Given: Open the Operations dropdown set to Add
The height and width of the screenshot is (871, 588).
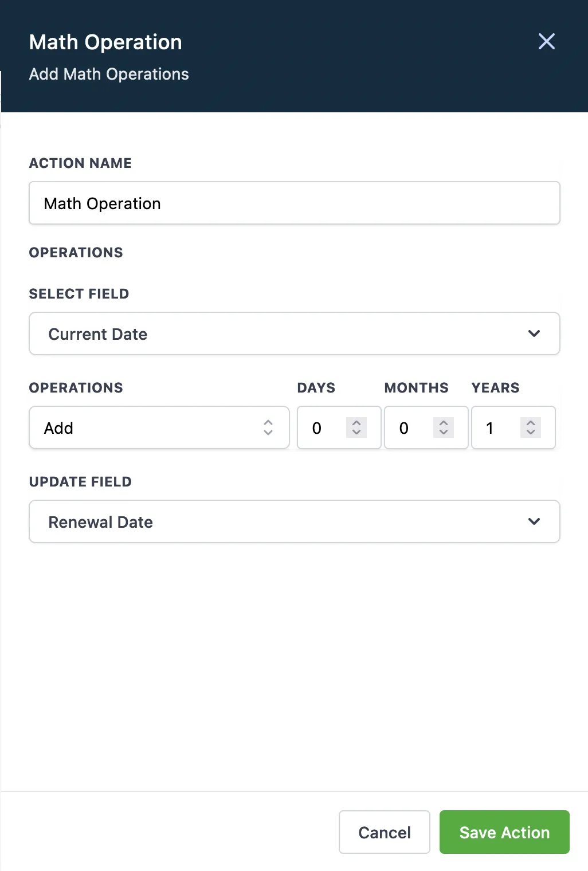Looking at the screenshot, I should [149, 428].
